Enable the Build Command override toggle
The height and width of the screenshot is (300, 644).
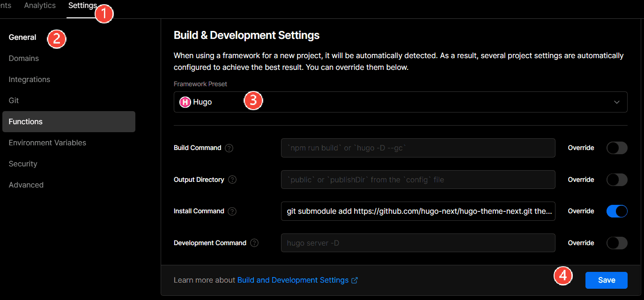[x=616, y=148]
